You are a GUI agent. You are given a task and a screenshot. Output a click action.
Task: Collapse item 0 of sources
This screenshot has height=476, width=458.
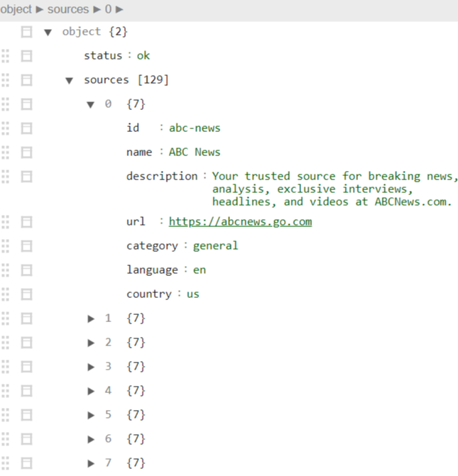91,105
